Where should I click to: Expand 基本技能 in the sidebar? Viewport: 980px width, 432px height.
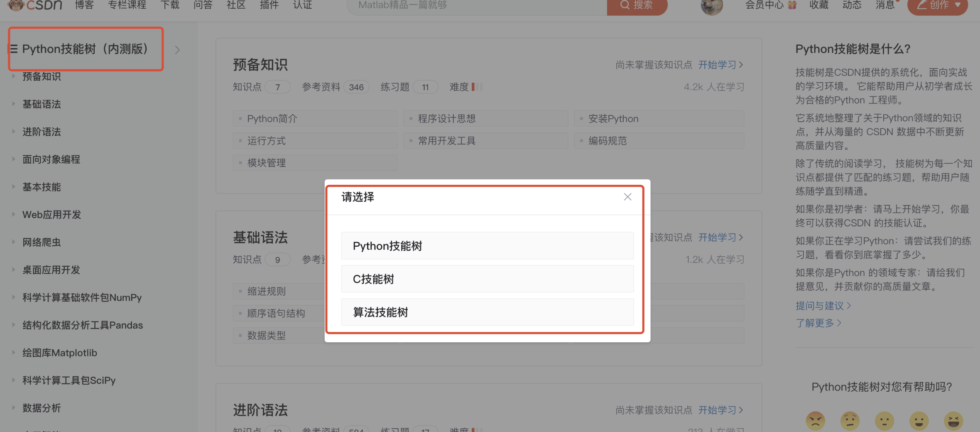coord(14,187)
